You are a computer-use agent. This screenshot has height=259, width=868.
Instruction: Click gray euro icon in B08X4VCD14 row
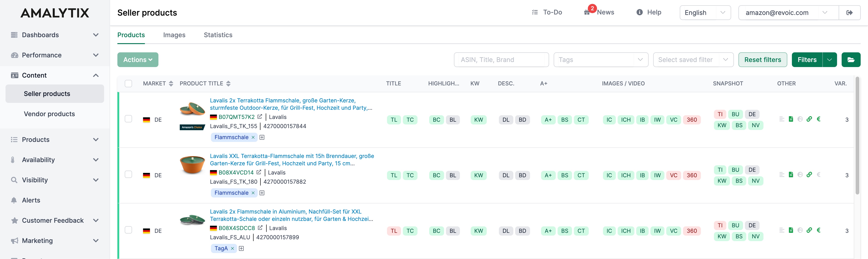click(x=818, y=175)
